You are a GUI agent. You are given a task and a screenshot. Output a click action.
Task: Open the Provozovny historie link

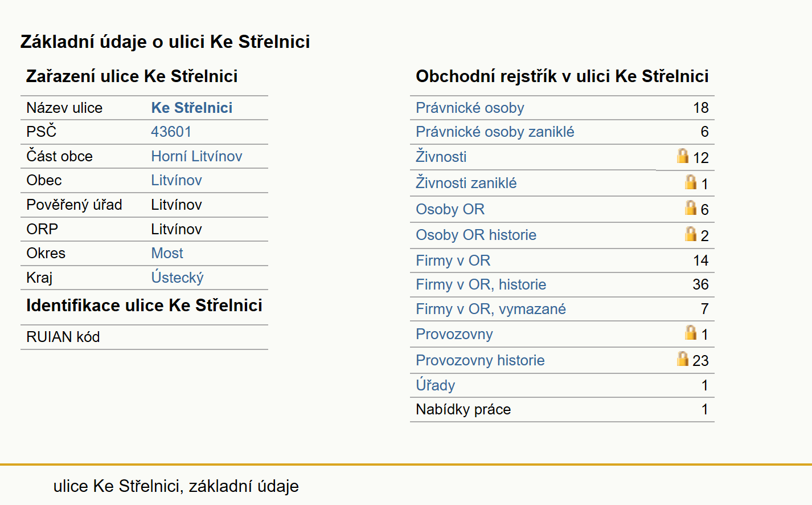(x=480, y=360)
